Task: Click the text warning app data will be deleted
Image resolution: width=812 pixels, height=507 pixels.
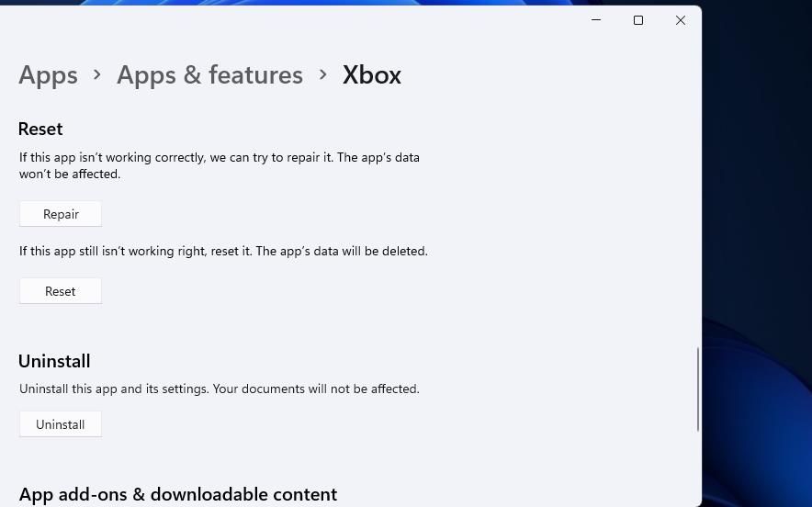Action: click(x=223, y=251)
